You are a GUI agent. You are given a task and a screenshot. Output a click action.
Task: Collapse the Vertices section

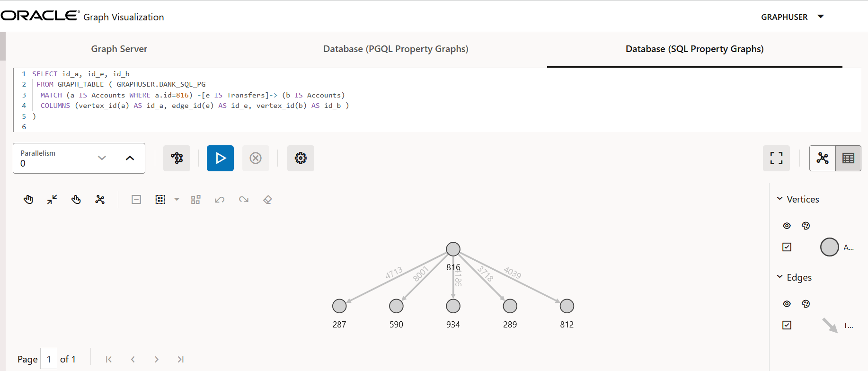(x=779, y=199)
